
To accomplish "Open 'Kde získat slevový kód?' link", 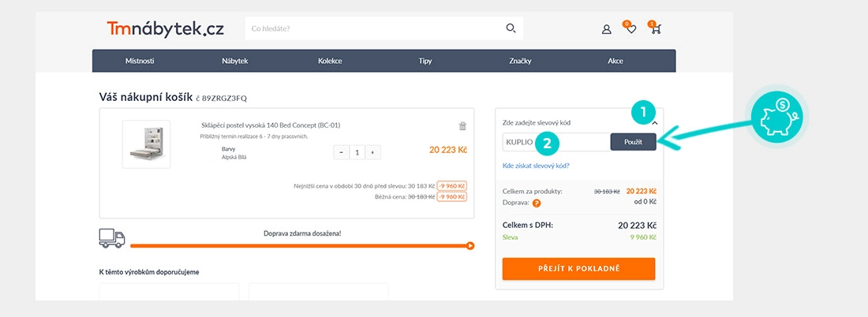I will coord(536,166).
